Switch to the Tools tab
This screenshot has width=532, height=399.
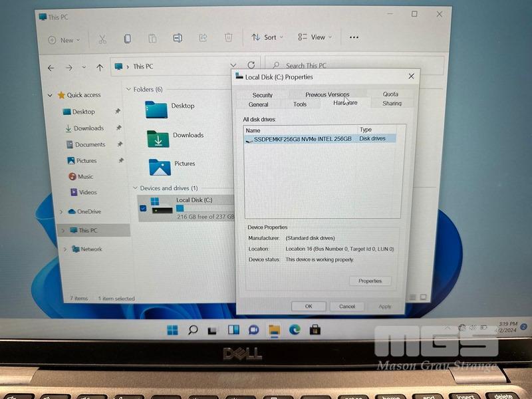click(x=300, y=104)
